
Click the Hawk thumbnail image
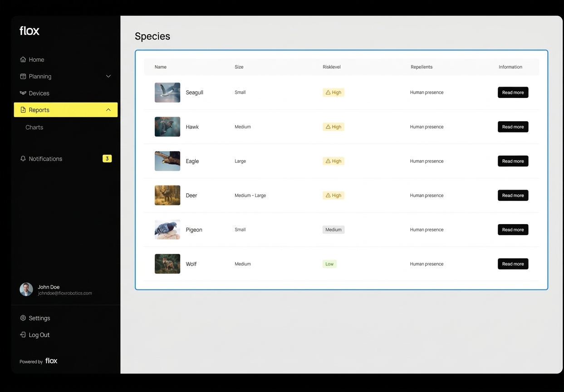point(167,127)
